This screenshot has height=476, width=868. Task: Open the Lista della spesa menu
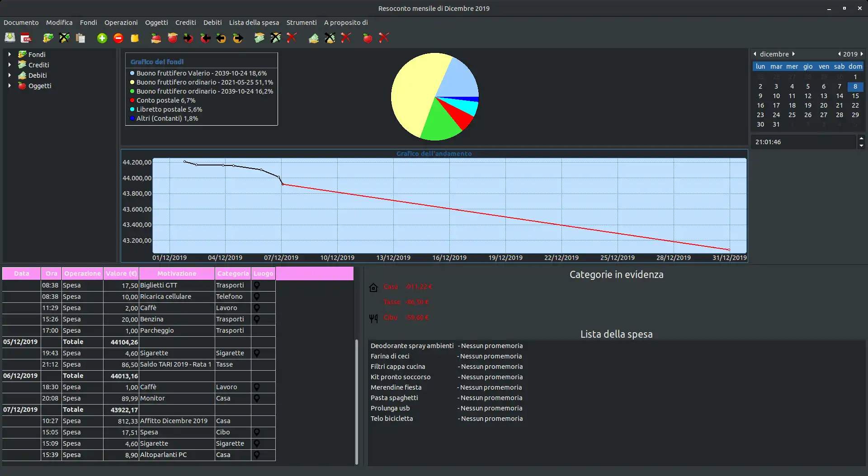(x=254, y=23)
